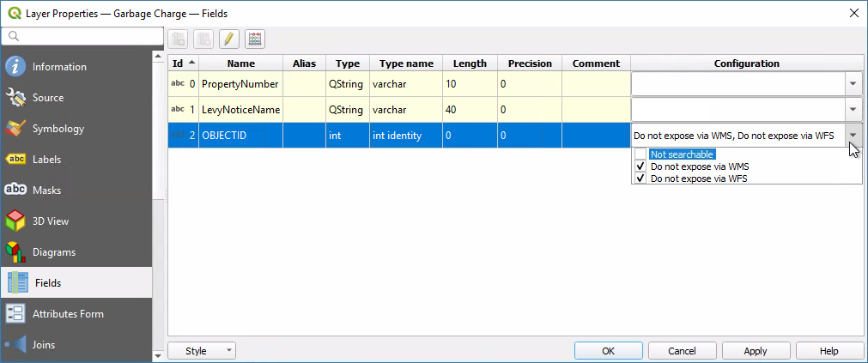Check the Not searchable option
Viewport: 868px width, 363px height.
[x=640, y=154]
